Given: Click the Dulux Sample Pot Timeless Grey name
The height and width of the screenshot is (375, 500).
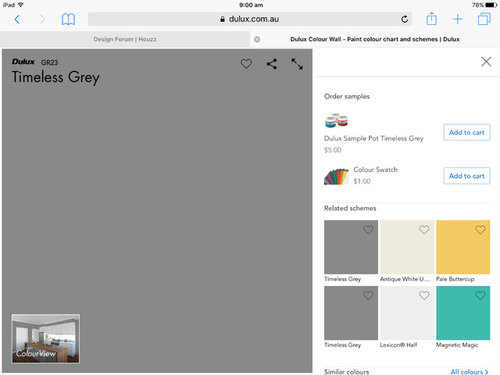Looking at the screenshot, I should click(374, 138).
